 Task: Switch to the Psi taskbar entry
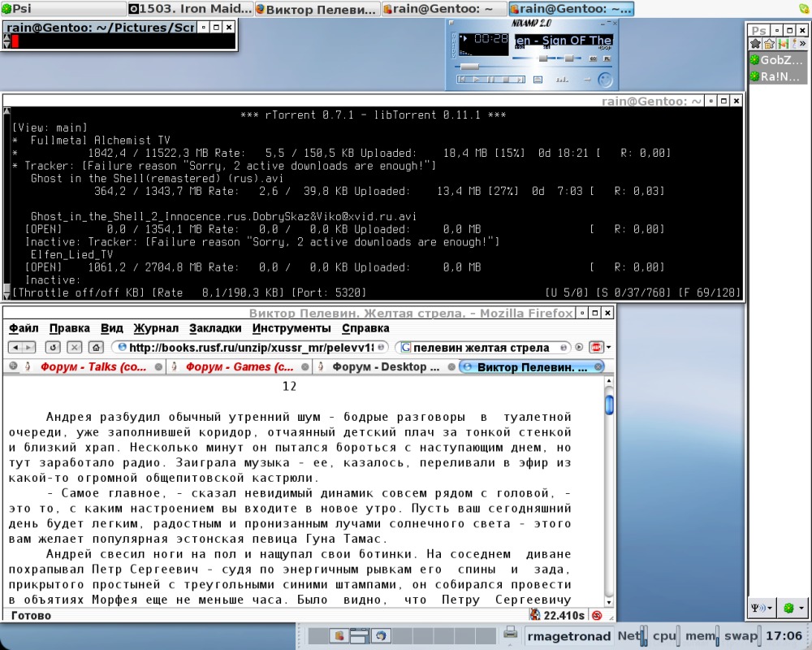click(63, 8)
